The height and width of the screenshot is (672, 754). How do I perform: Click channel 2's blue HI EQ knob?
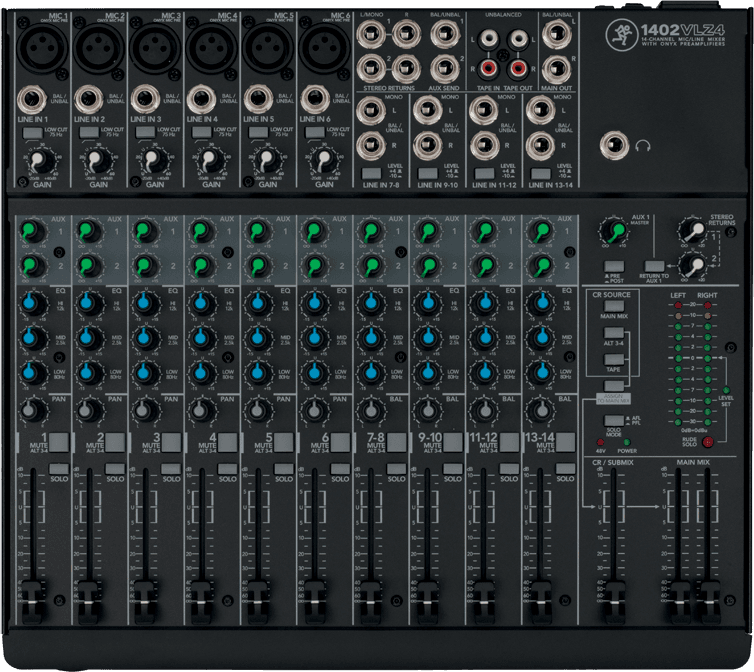coord(88,303)
